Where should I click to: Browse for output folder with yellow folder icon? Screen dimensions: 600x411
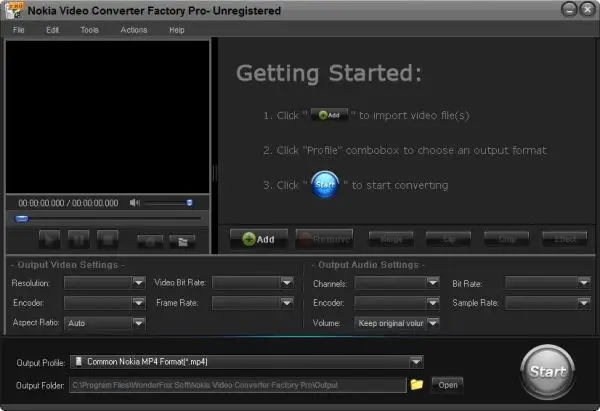(x=416, y=384)
